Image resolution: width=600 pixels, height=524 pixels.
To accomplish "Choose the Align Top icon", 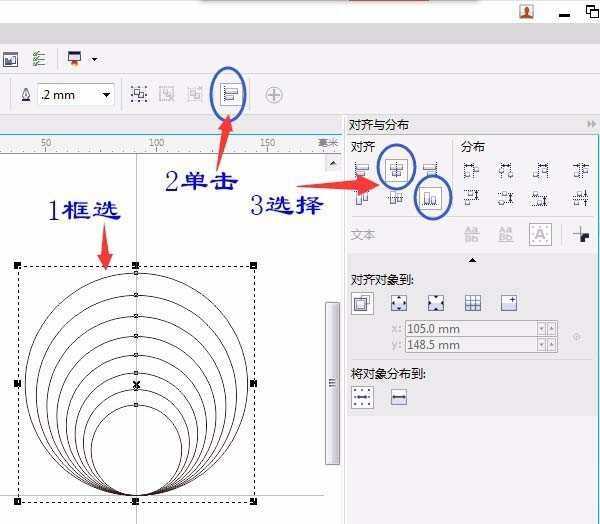I will pos(362,199).
